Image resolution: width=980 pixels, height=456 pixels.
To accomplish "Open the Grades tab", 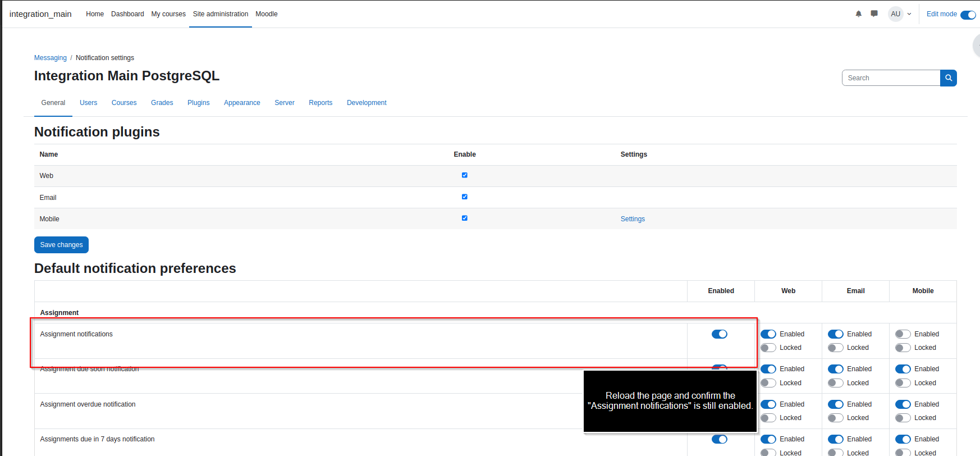I will [x=162, y=103].
